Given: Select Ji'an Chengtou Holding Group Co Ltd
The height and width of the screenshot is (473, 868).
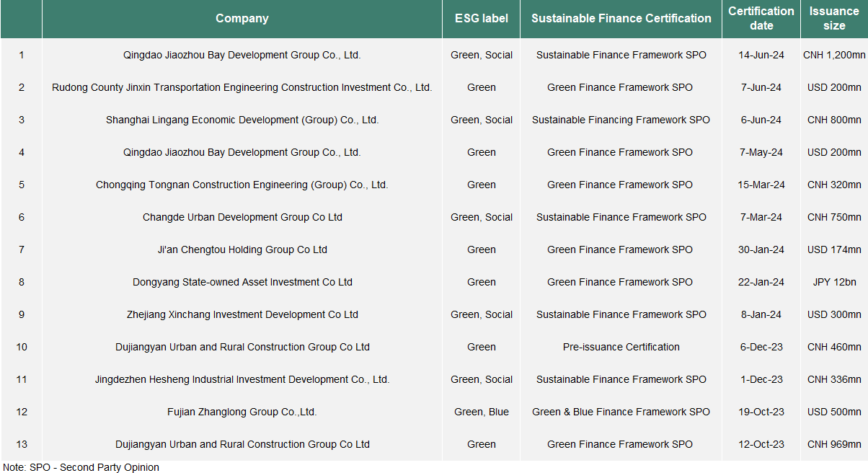Looking at the screenshot, I should coord(242,249).
